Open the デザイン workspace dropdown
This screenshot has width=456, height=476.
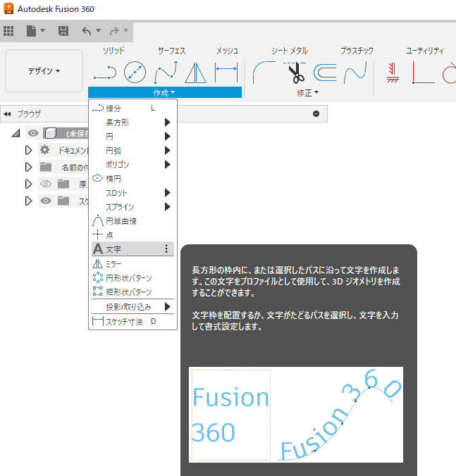44,71
